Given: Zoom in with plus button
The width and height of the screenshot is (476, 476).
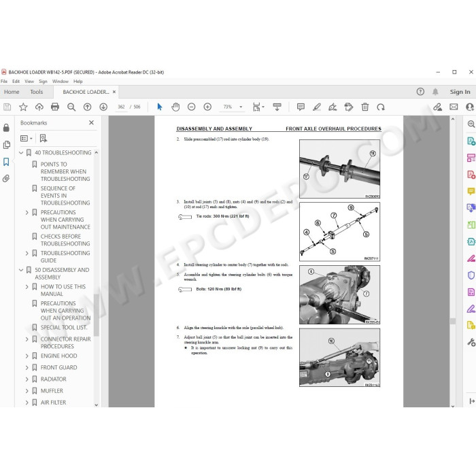Looking at the screenshot, I should tap(207, 107).
